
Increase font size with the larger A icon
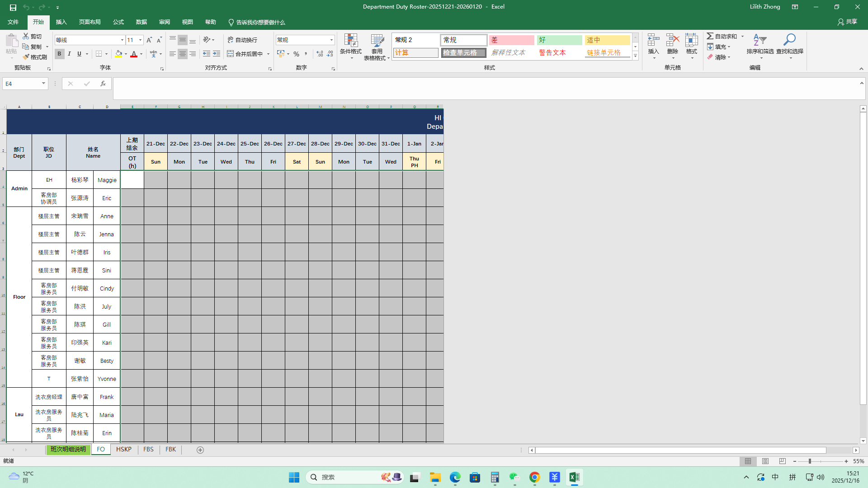149,40
